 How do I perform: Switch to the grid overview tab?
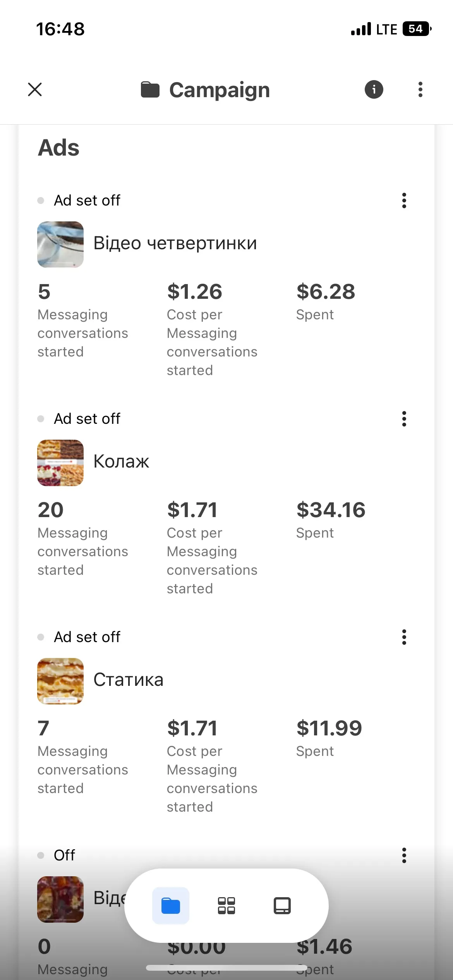(226, 906)
